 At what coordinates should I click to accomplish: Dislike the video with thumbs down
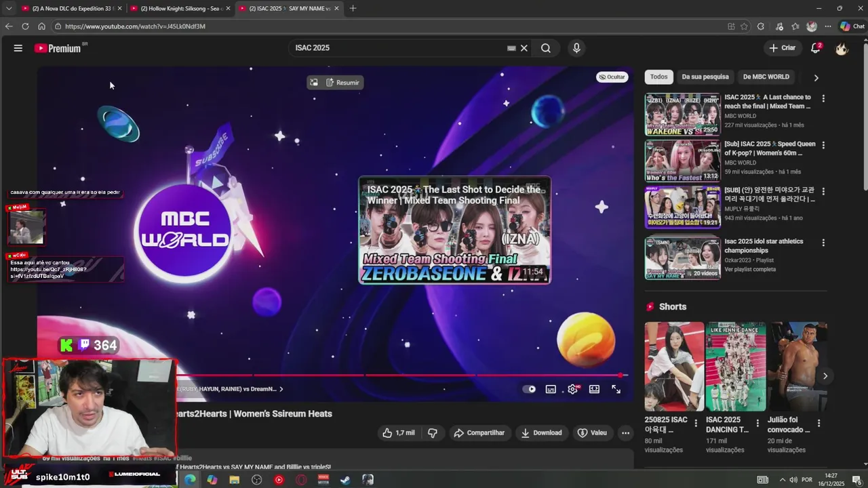433,433
